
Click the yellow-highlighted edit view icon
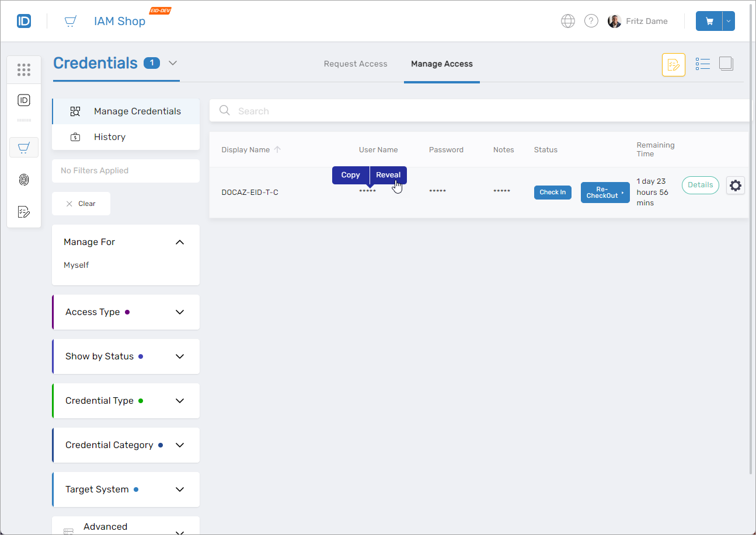pos(673,65)
